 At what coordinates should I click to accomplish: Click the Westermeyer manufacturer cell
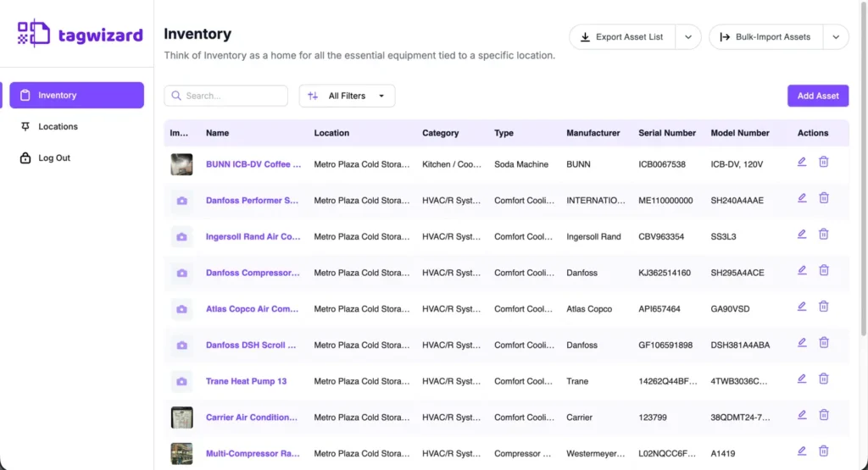[596, 453]
